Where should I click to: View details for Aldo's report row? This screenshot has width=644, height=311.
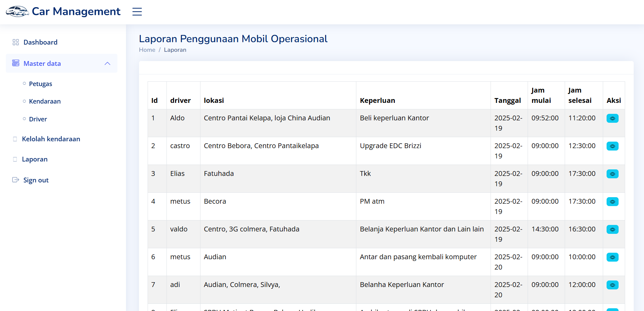(612, 118)
